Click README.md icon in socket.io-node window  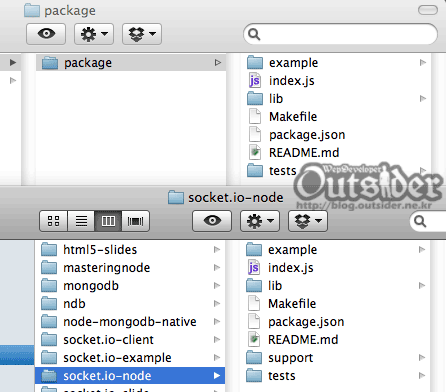point(254,339)
